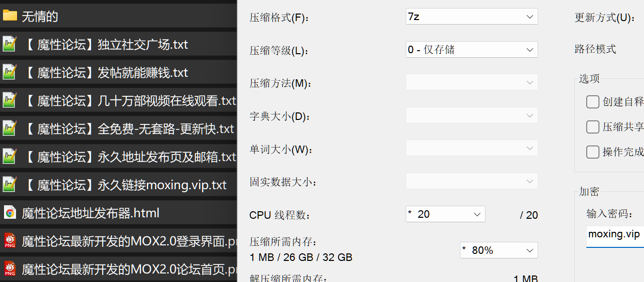Open the 80% memory usage dropdown
This screenshot has width=644, height=282.
[499, 250]
